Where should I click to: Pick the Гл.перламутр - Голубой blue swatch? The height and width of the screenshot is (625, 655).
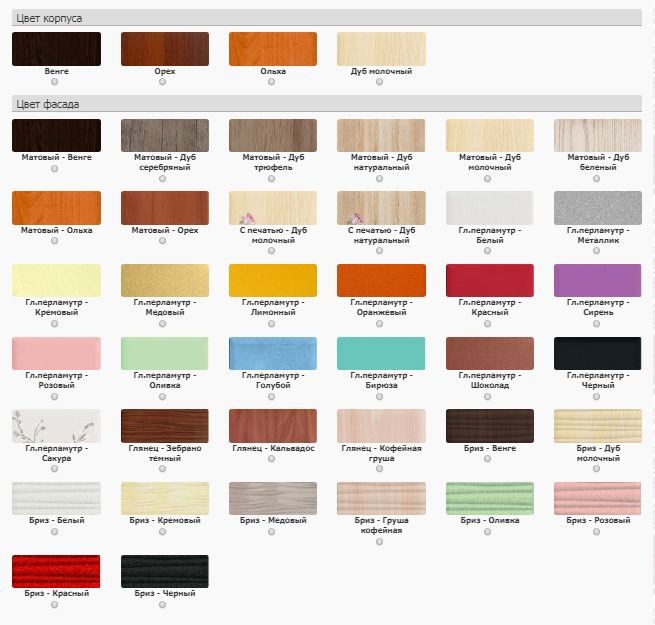[x=272, y=353]
